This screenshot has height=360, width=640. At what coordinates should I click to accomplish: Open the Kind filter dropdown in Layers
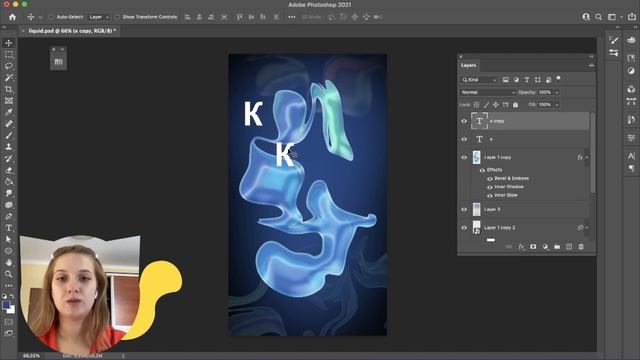click(x=480, y=80)
